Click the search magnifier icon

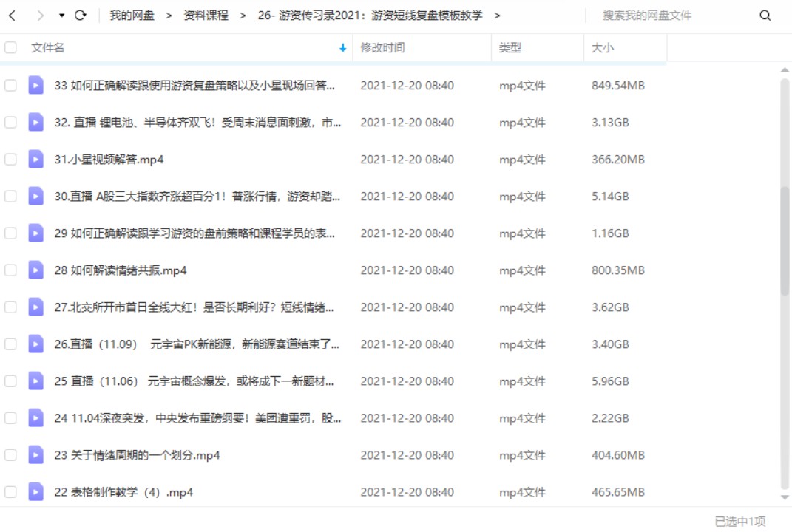(765, 14)
